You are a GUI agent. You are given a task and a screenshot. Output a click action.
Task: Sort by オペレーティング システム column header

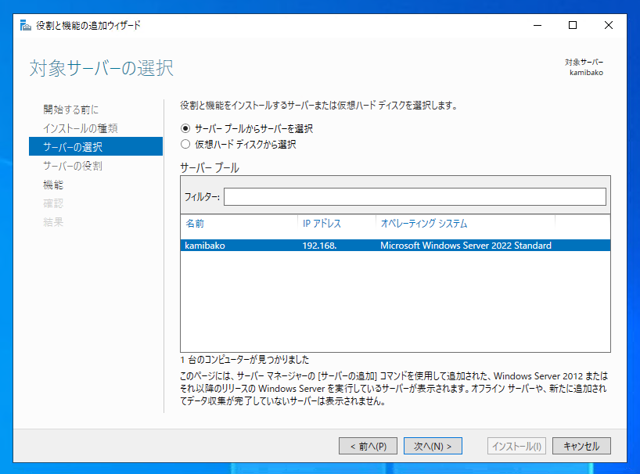424,223
